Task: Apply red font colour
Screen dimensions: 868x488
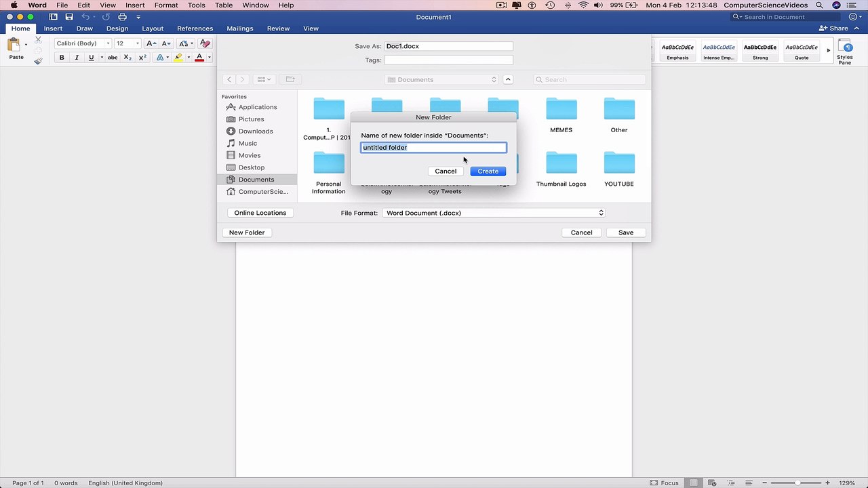Action: [x=199, y=58]
